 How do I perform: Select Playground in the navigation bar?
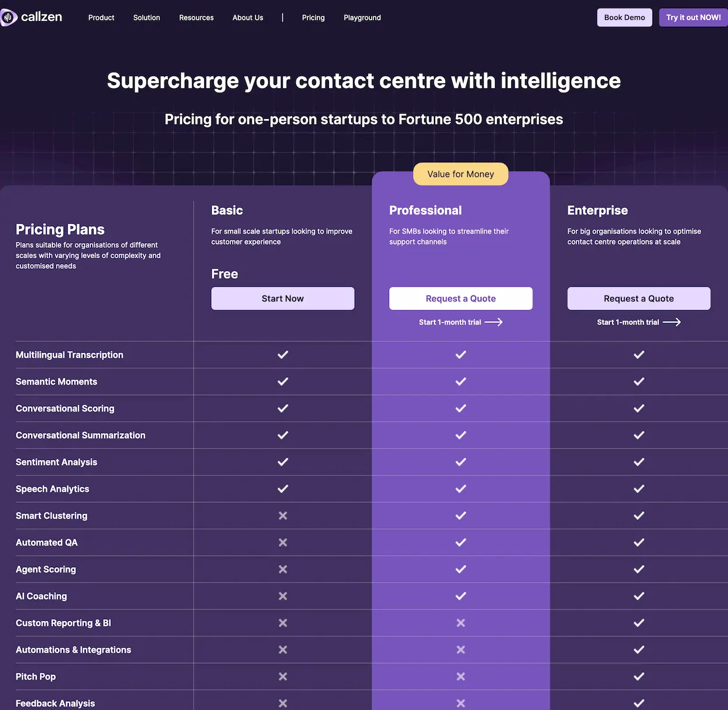tap(362, 17)
